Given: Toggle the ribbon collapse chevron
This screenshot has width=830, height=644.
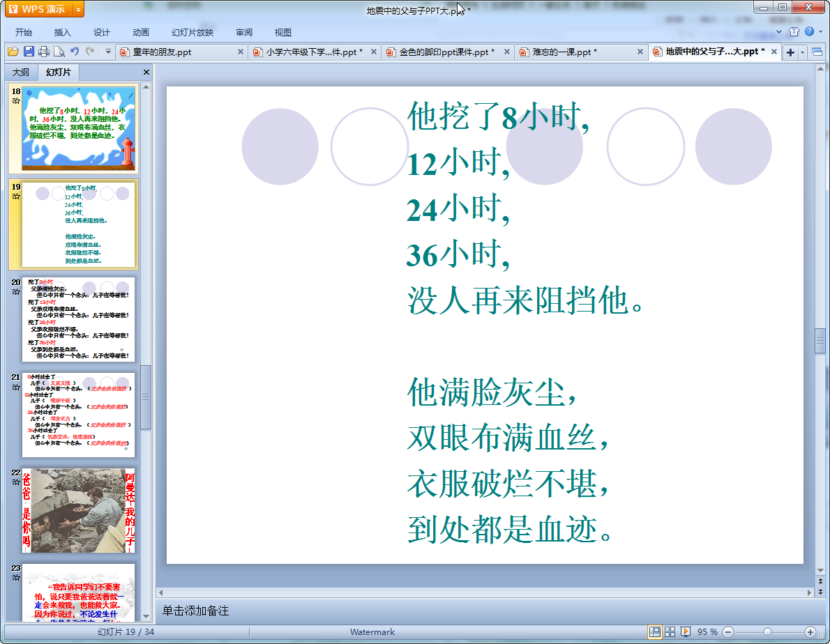Looking at the screenshot, I should 780,32.
